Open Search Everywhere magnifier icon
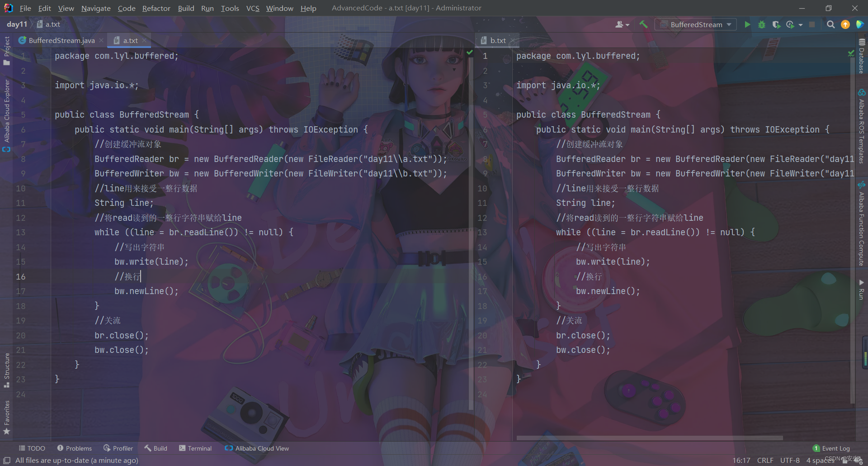This screenshot has width=868, height=466. point(830,24)
